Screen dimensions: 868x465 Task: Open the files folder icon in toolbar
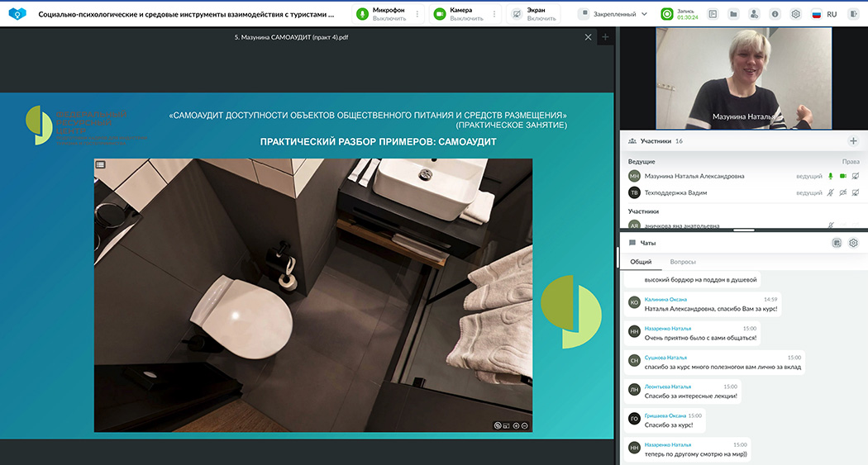tap(732, 14)
